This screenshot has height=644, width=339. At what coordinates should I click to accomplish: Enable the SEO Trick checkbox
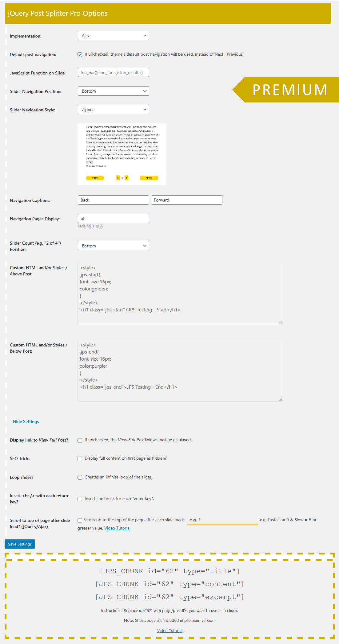(80, 459)
